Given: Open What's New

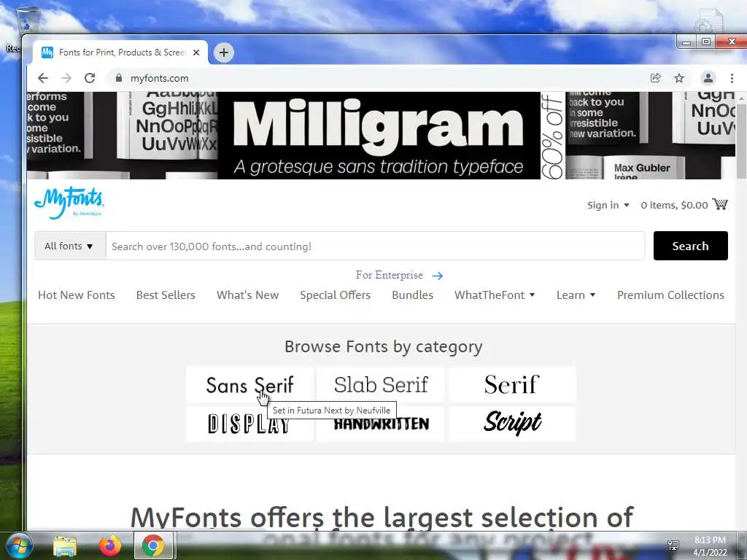Looking at the screenshot, I should 248,295.
